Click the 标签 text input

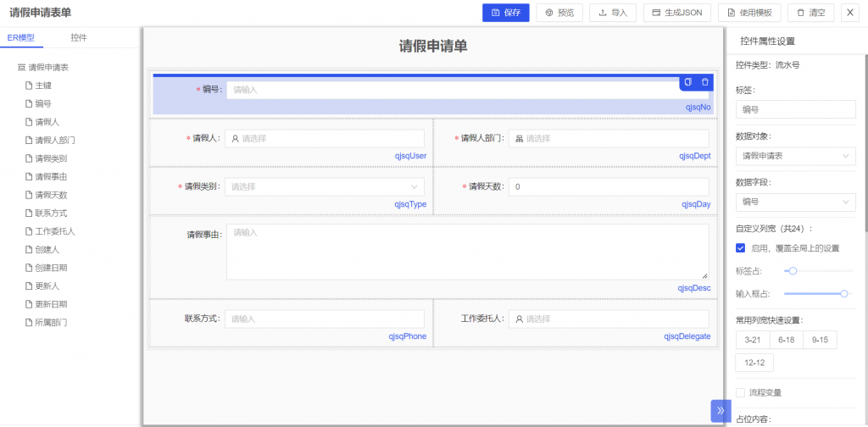[795, 109]
